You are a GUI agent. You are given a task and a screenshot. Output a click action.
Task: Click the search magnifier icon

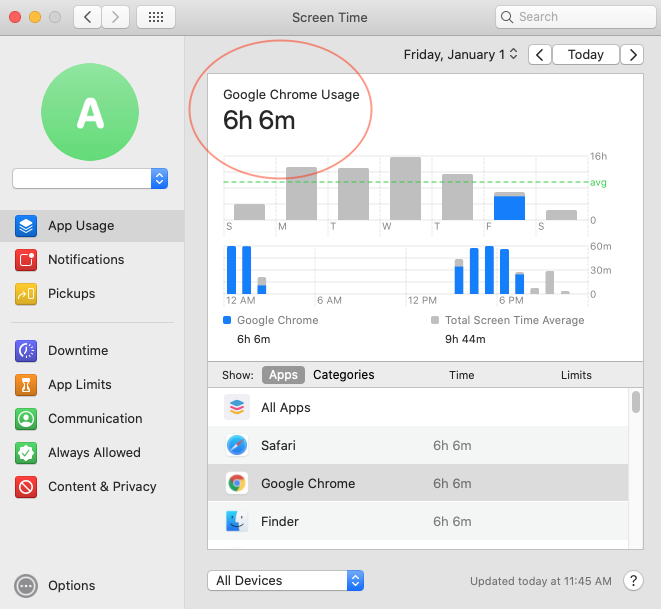click(x=507, y=17)
